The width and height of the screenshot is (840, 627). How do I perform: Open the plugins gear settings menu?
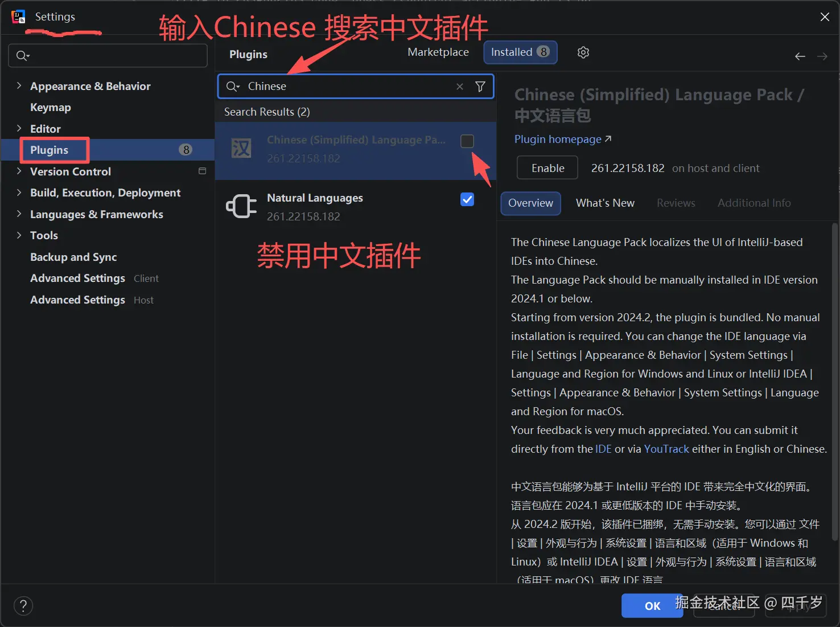point(583,52)
